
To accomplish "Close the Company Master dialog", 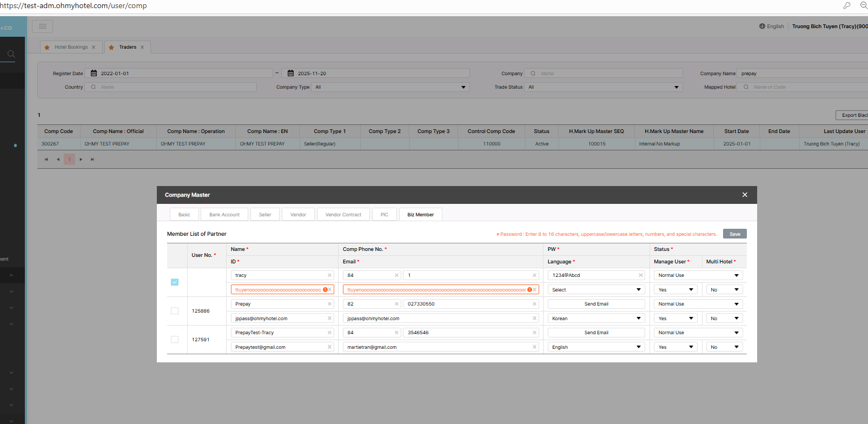I will (x=745, y=195).
